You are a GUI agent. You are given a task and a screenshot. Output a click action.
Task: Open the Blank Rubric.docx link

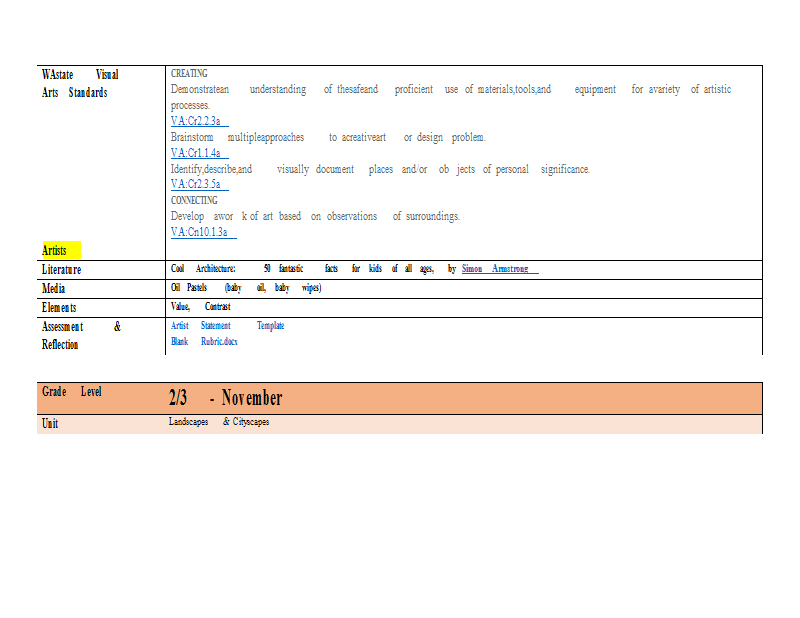tap(204, 341)
